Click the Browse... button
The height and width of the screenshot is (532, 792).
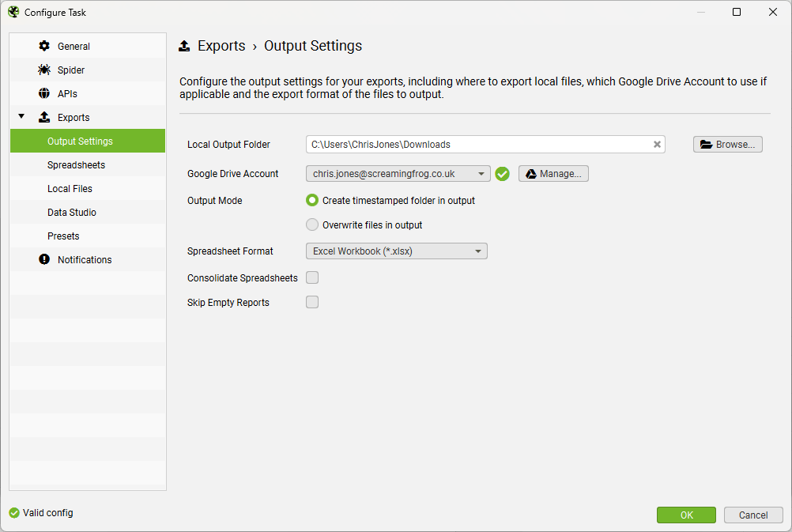728,145
